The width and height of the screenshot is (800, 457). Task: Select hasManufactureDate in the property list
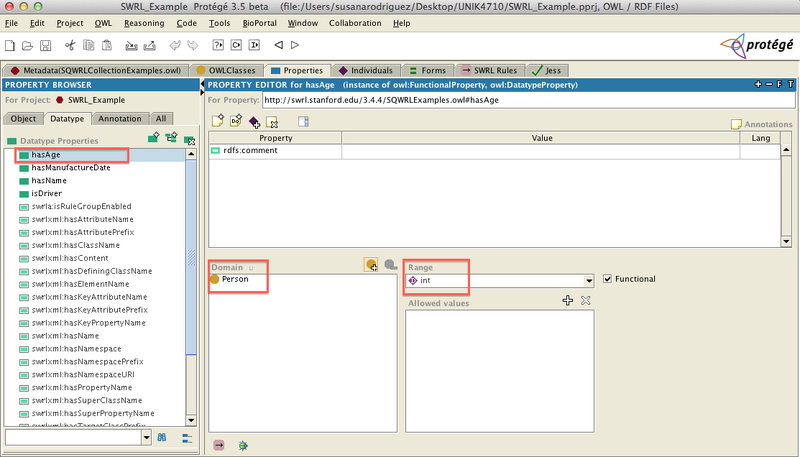pyautogui.click(x=71, y=167)
